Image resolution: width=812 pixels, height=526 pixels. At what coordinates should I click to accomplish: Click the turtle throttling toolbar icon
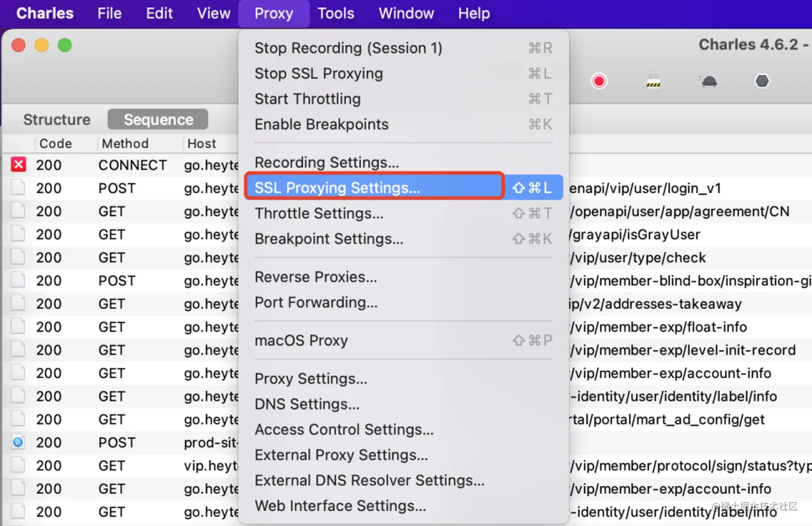click(x=708, y=81)
